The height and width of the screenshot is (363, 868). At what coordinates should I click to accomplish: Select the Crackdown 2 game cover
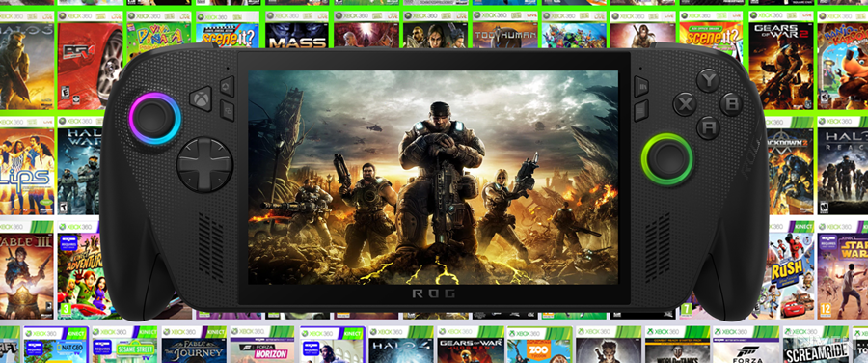coord(790,165)
